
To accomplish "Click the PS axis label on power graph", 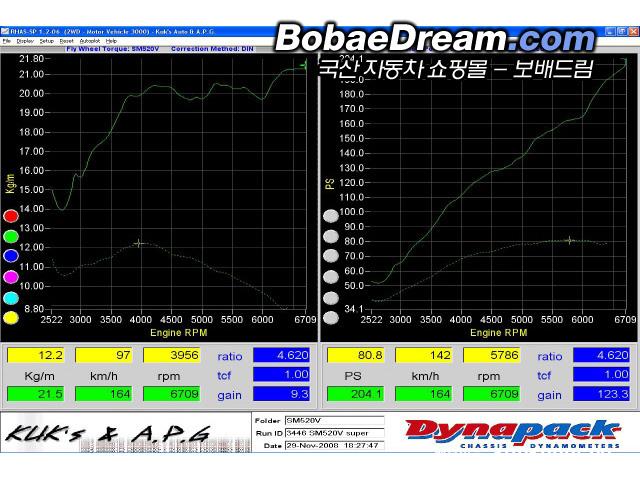I will 330,184.
